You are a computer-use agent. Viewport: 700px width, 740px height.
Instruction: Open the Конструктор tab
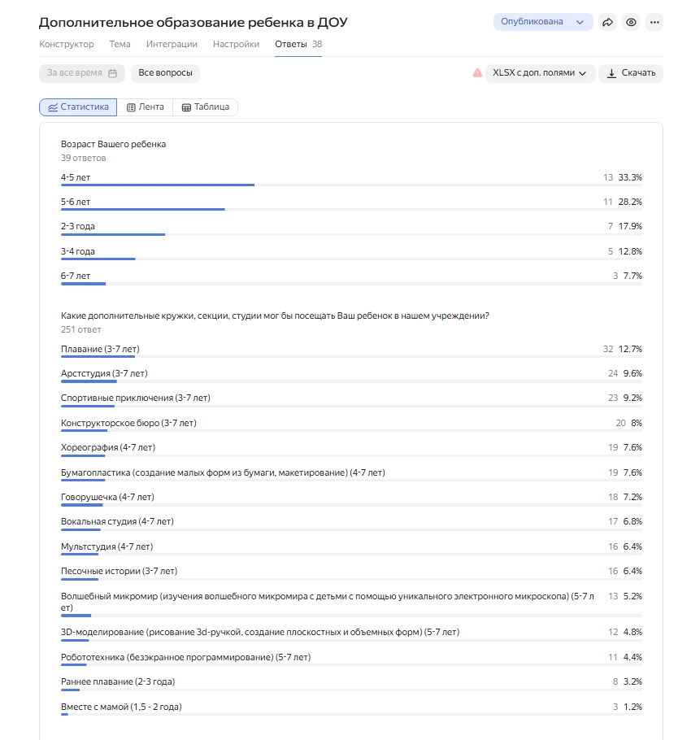pos(66,44)
